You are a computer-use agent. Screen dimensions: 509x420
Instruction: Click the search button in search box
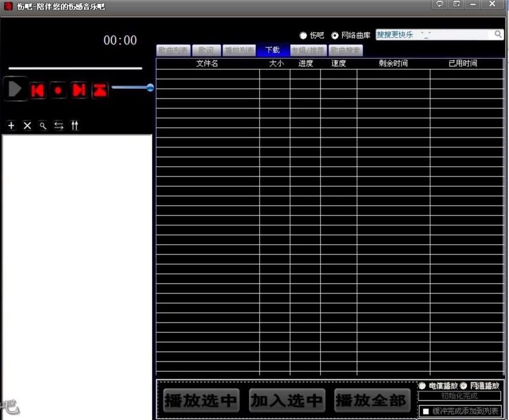point(498,35)
